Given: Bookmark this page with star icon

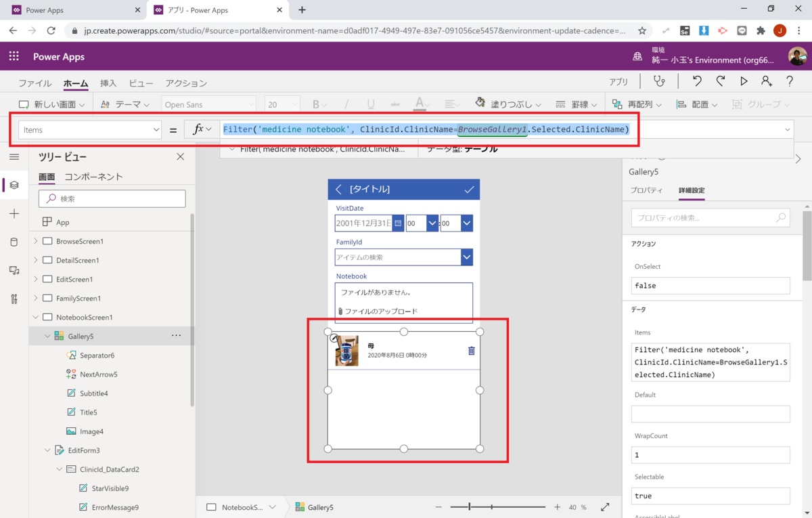Looking at the screenshot, I should [642, 30].
